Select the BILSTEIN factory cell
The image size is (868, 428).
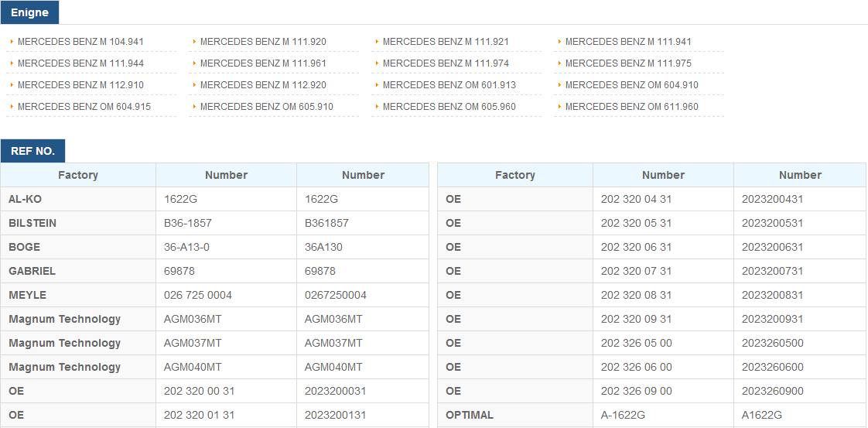(x=78, y=223)
